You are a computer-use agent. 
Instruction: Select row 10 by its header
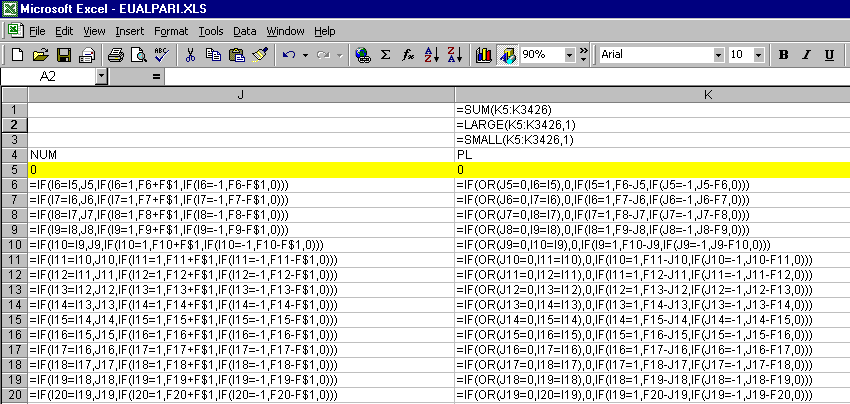(14, 245)
